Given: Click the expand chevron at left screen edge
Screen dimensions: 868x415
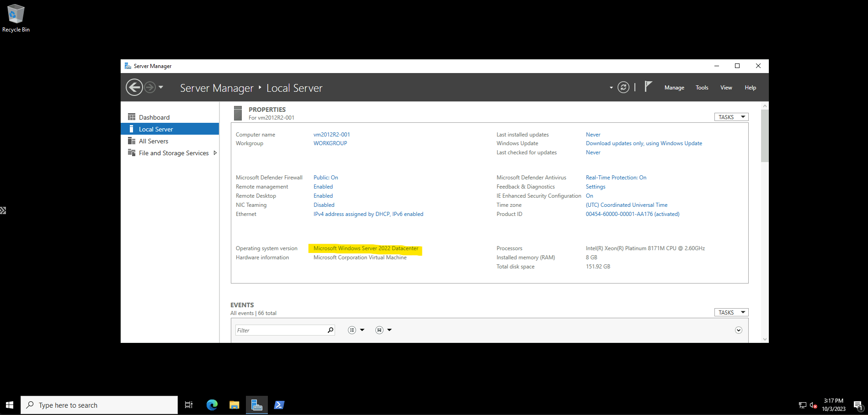Looking at the screenshot, I should click(3, 210).
